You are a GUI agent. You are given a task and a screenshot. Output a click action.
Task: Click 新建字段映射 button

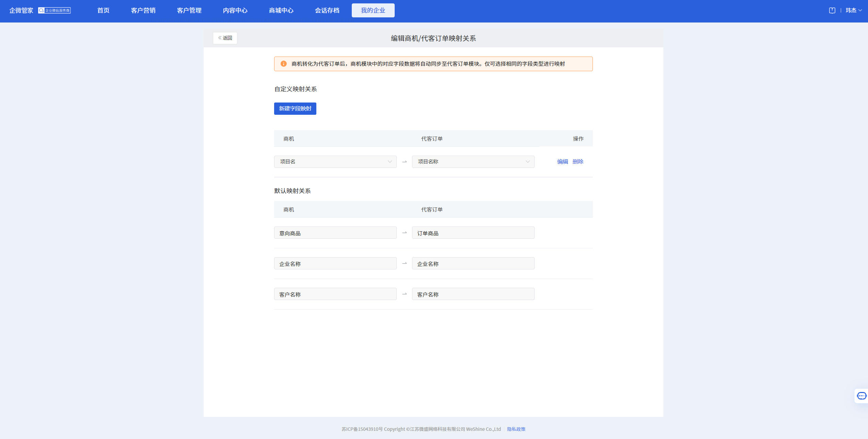click(x=295, y=109)
